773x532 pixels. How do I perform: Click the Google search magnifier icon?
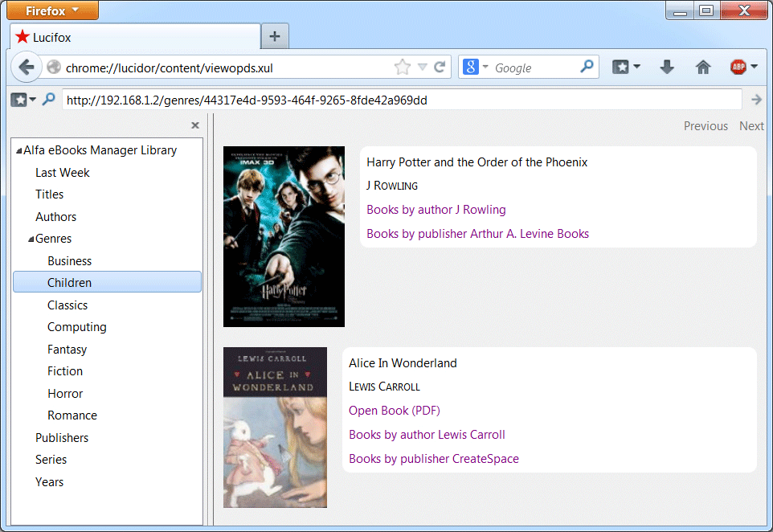tap(587, 68)
